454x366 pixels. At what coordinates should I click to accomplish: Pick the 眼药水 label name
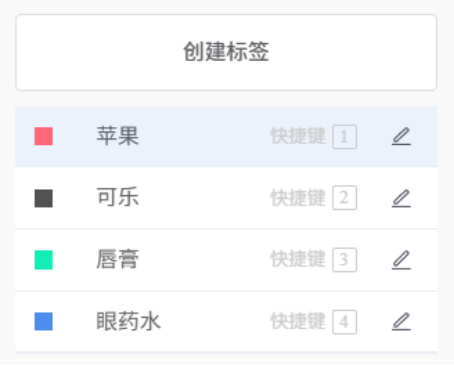coord(129,321)
